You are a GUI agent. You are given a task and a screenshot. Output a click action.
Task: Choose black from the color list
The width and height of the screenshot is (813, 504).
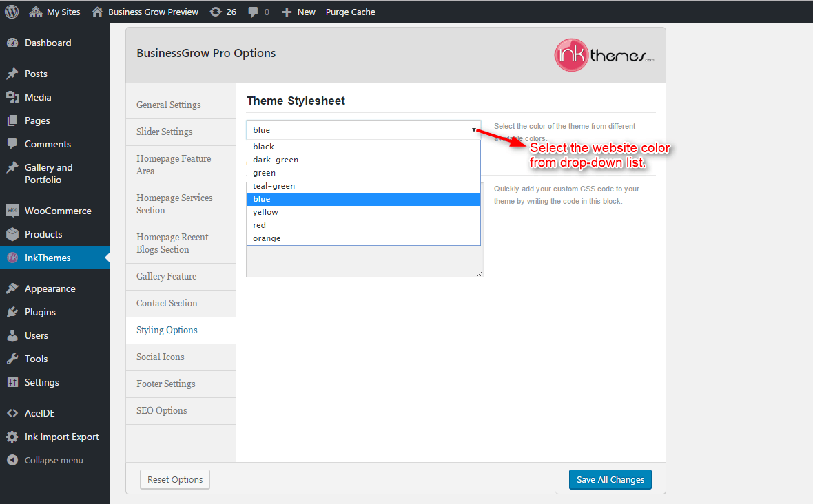click(x=364, y=147)
